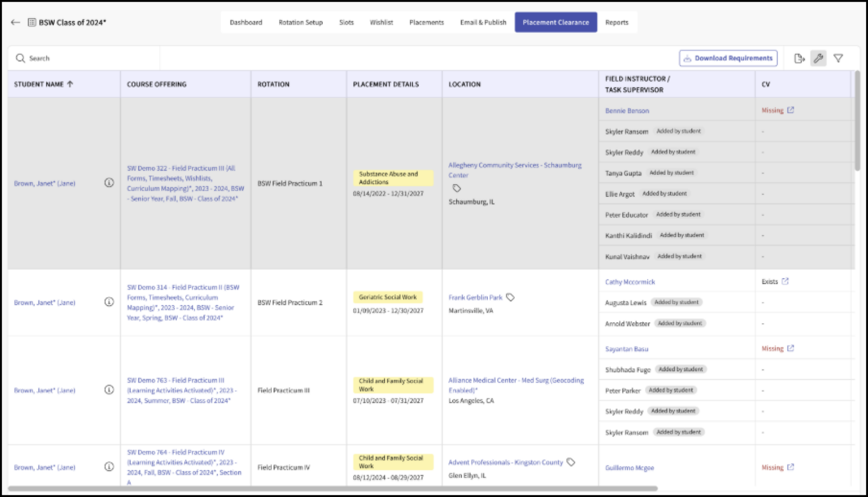Open the Reports tab
Screen dimensions: 868x497
pyautogui.click(x=616, y=22)
